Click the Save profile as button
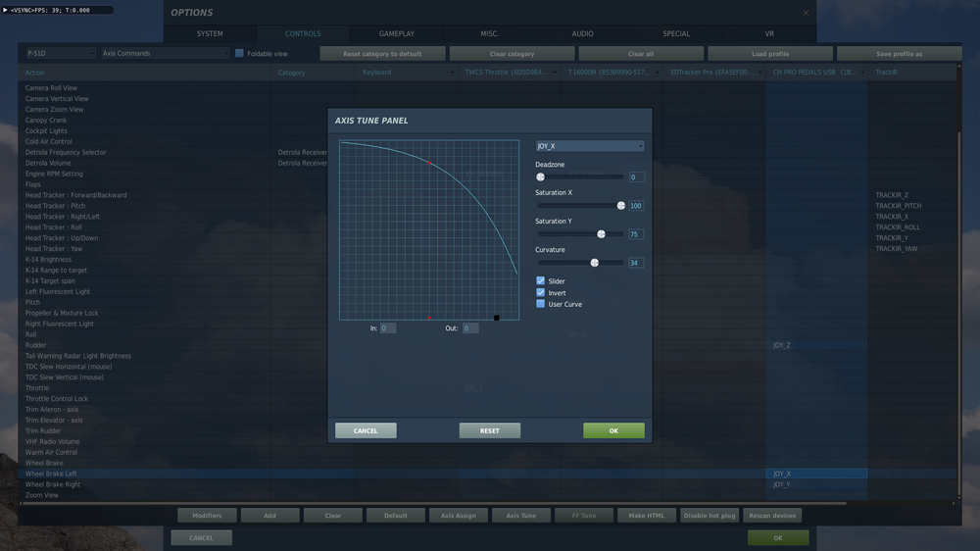The image size is (980, 551). coord(899,54)
